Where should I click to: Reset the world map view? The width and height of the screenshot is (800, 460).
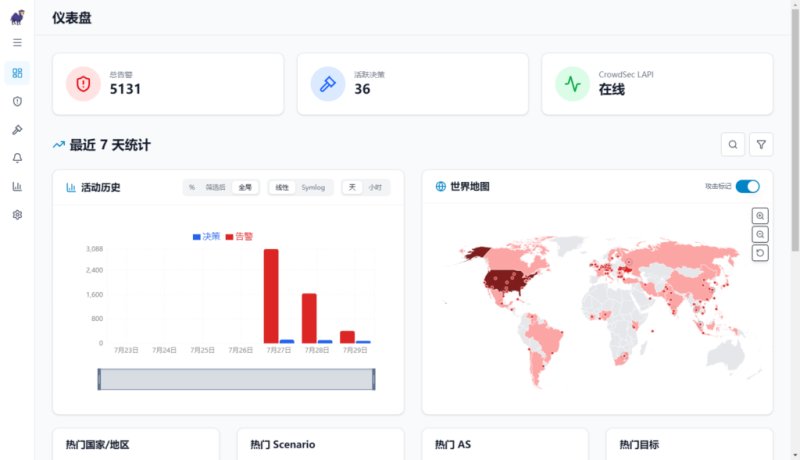760,253
